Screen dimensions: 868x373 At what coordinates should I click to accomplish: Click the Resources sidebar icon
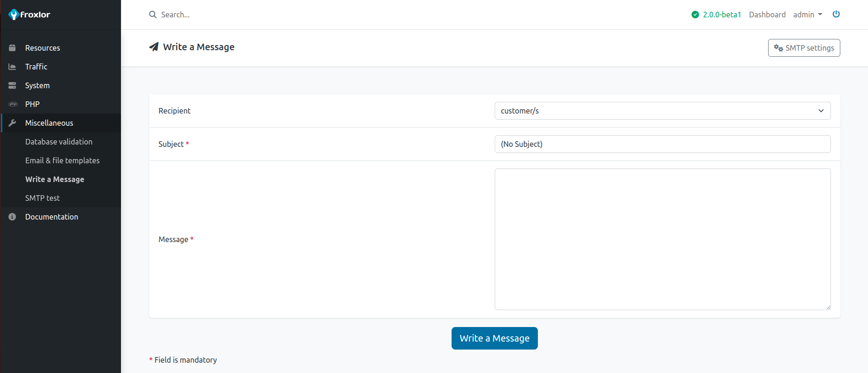click(x=13, y=48)
